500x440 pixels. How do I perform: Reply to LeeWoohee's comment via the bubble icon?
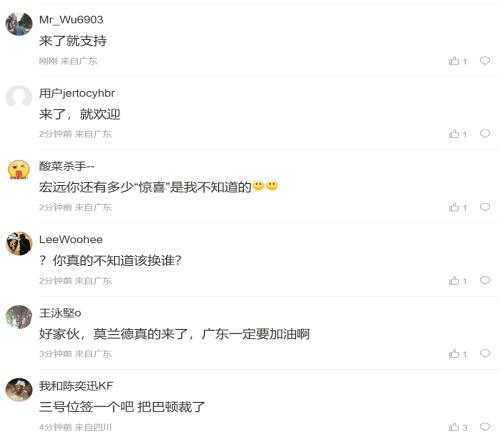pyautogui.click(x=485, y=280)
